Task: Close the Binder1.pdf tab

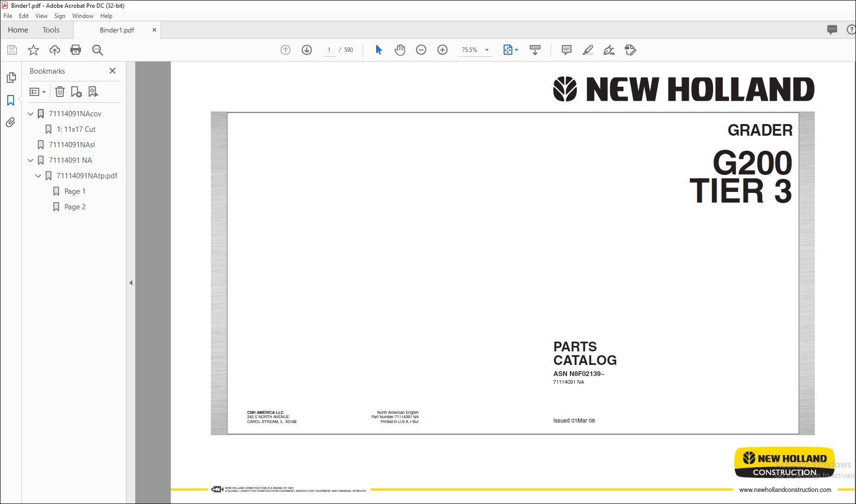Action: (154, 30)
